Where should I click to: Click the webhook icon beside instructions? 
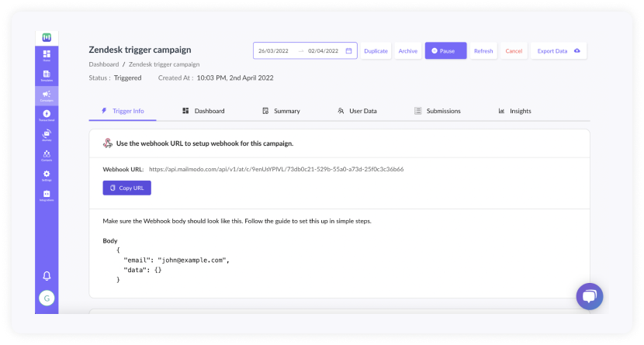pyautogui.click(x=108, y=143)
